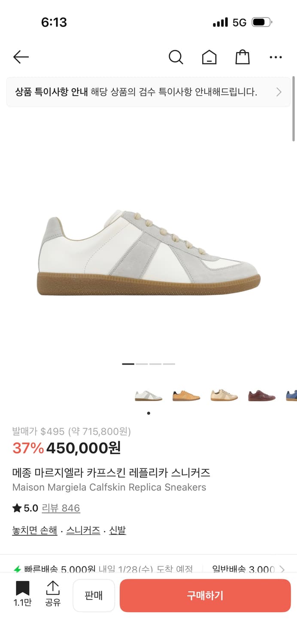Click the red 구매하기 button
The width and height of the screenshot is (297, 644).
[205, 595]
